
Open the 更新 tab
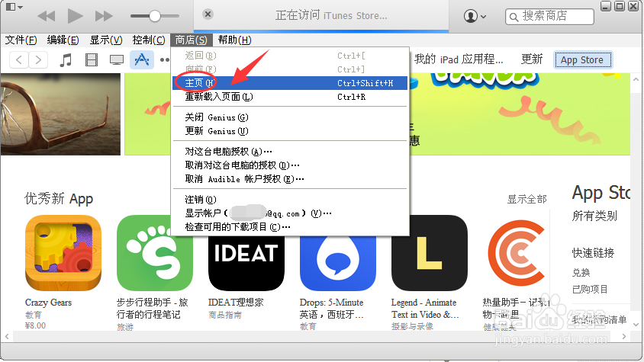(532, 59)
